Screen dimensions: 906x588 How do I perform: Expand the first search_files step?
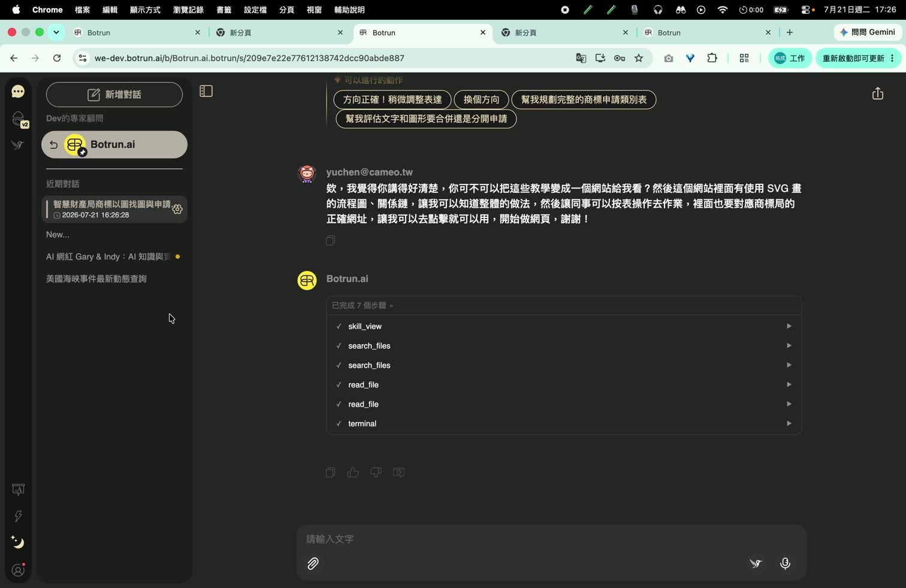point(564,346)
